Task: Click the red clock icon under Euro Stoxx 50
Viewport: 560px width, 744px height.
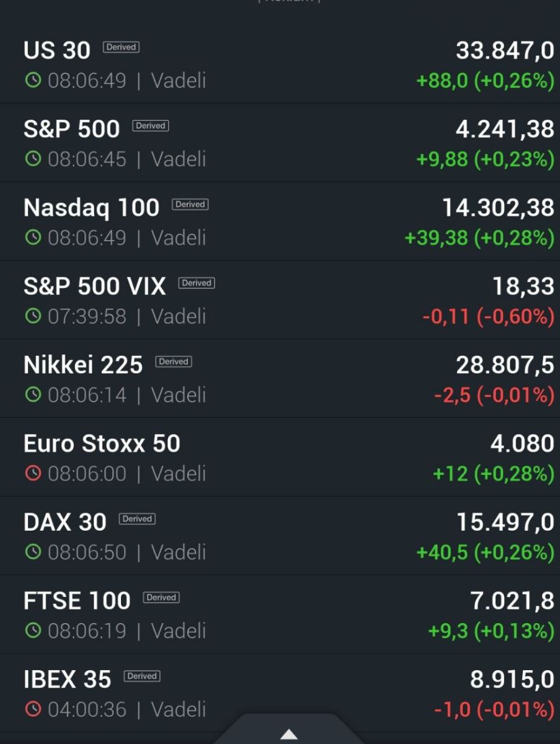Action: point(33,474)
